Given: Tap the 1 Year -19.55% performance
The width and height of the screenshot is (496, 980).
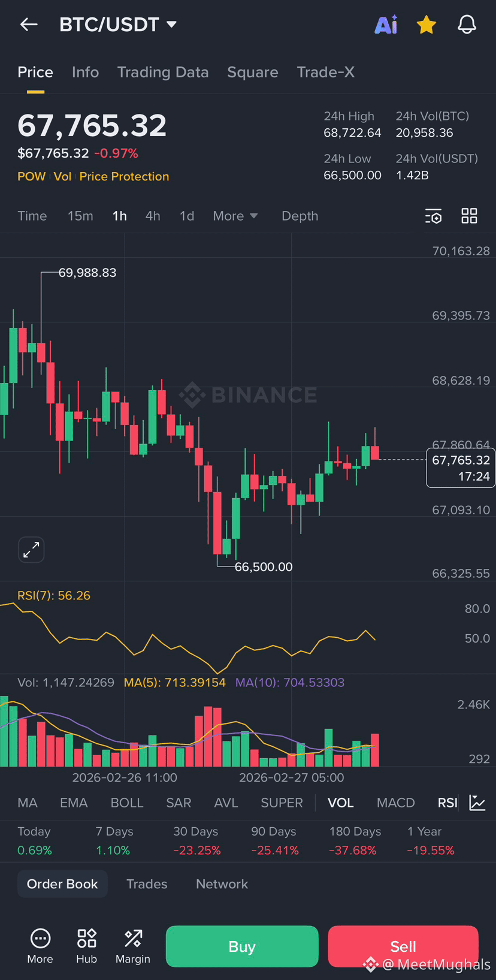Looking at the screenshot, I should pyautogui.click(x=431, y=841).
